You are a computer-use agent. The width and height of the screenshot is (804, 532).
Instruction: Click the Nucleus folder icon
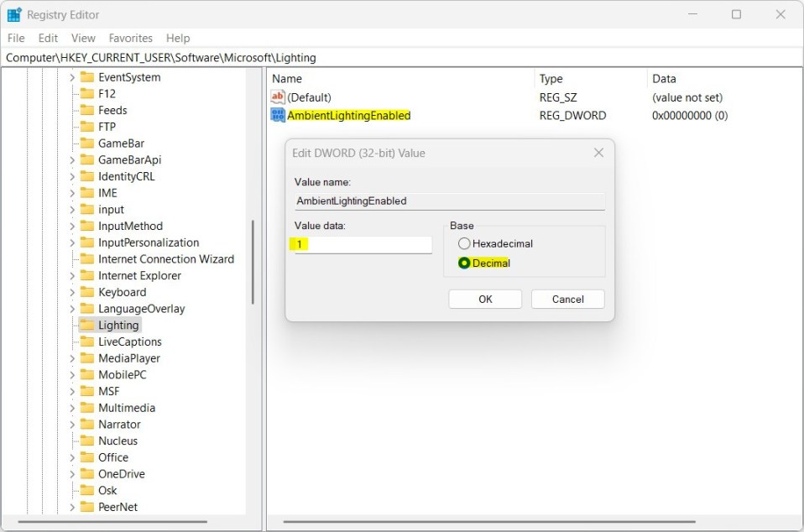click(87, 441)
